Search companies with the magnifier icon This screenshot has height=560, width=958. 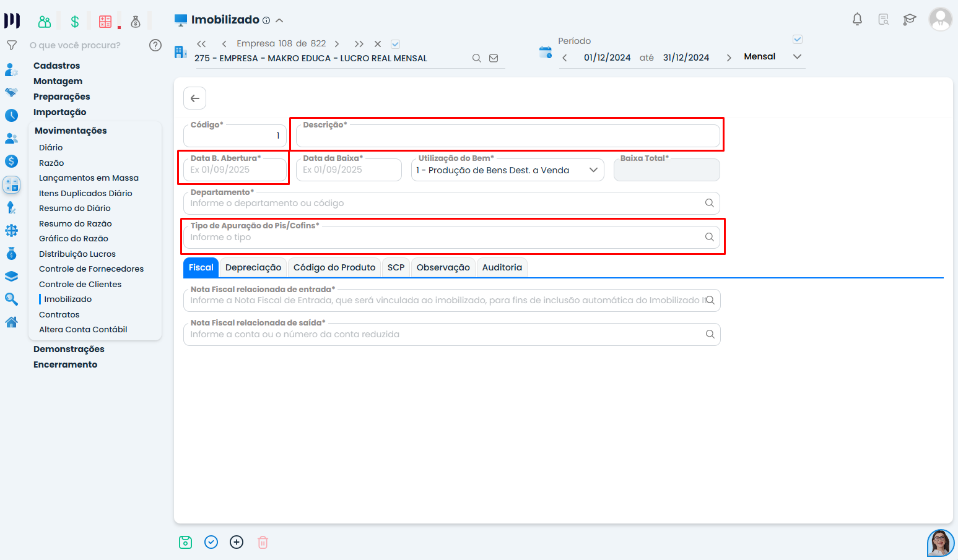point(476,58)
